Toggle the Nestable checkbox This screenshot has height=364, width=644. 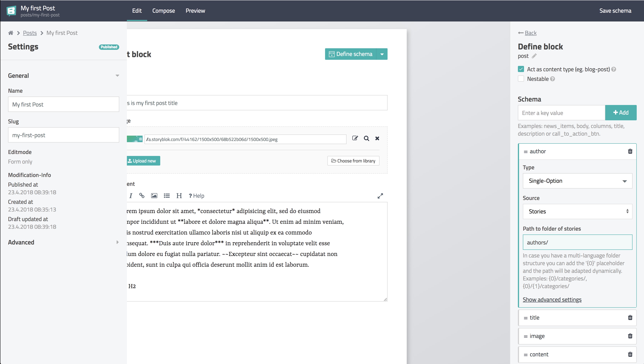(521, 79)
